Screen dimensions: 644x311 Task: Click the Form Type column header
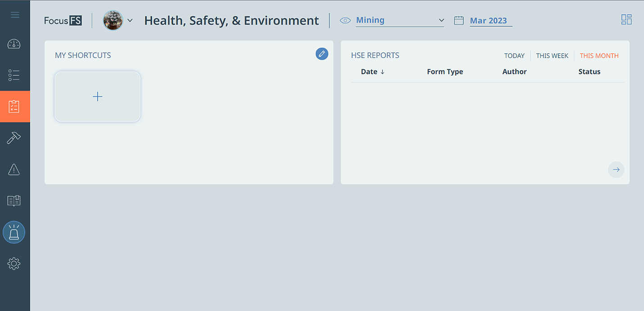(445, 72)
